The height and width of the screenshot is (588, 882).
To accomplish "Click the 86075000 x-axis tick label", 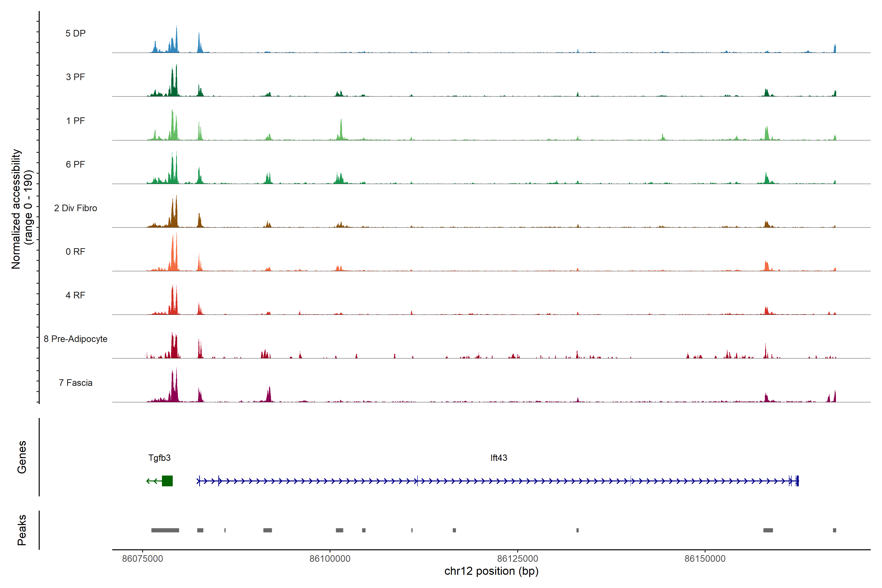I will pyautogui.click(x=143, y=559).
